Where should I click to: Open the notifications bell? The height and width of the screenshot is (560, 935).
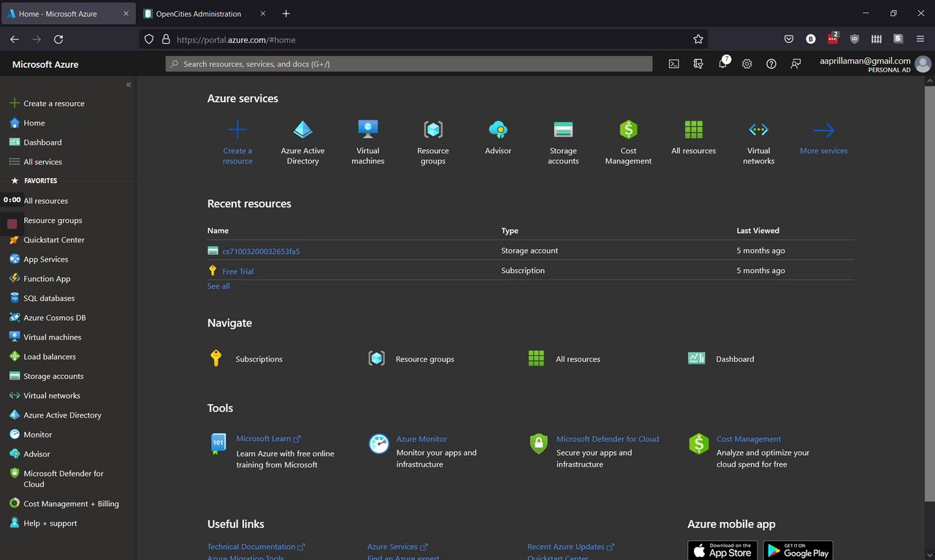[x=723, y=64]
